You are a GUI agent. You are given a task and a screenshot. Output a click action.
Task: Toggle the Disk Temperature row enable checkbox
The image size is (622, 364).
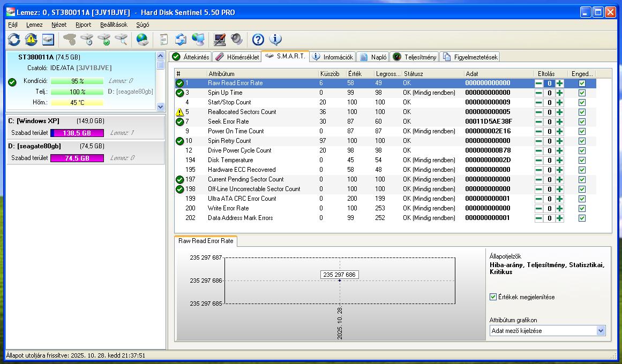coord(582,161)
